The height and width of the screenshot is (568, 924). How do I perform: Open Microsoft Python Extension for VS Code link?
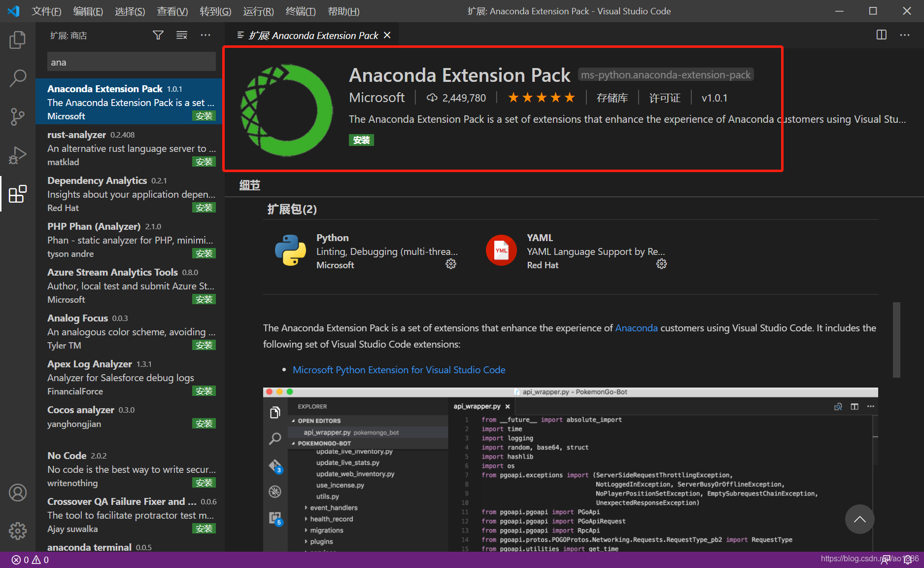[399, 370]
